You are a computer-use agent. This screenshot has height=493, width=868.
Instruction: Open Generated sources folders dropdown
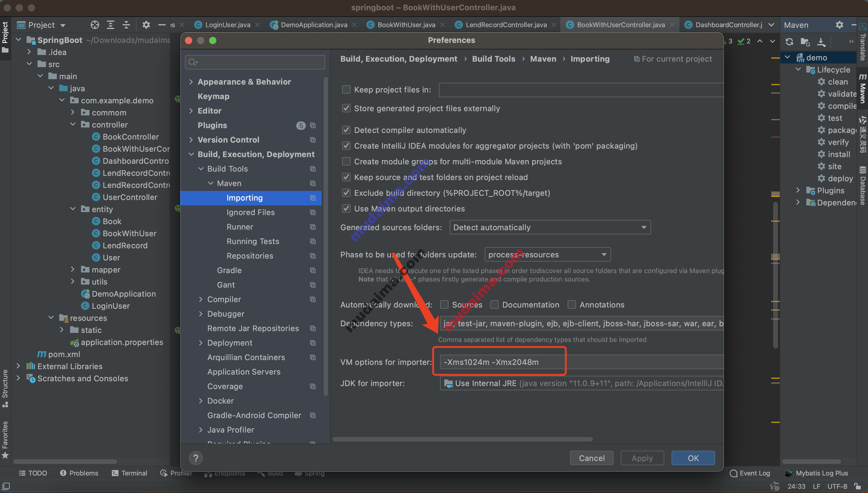[x=550, y=227]
